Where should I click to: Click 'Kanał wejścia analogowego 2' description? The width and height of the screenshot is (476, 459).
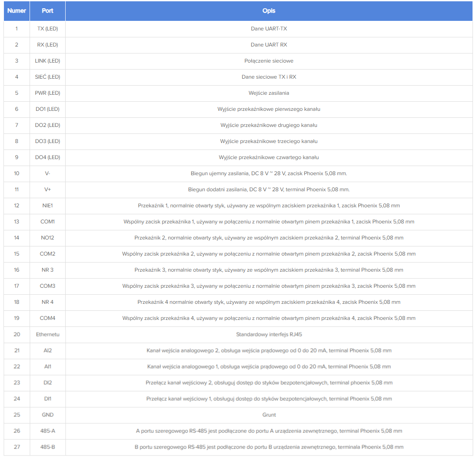click(269, 351)
